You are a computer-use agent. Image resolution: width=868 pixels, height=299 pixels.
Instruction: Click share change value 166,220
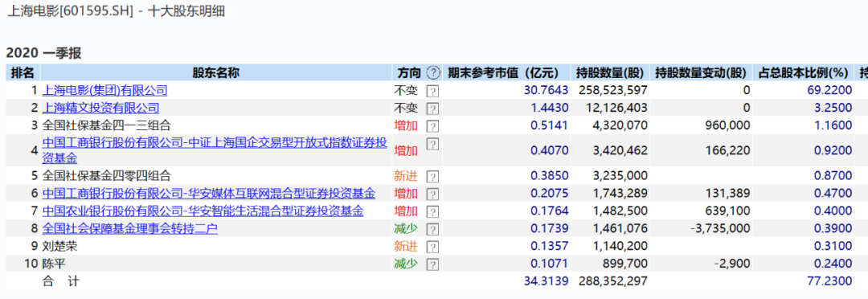pyautogui.click(x=728, y=150)
